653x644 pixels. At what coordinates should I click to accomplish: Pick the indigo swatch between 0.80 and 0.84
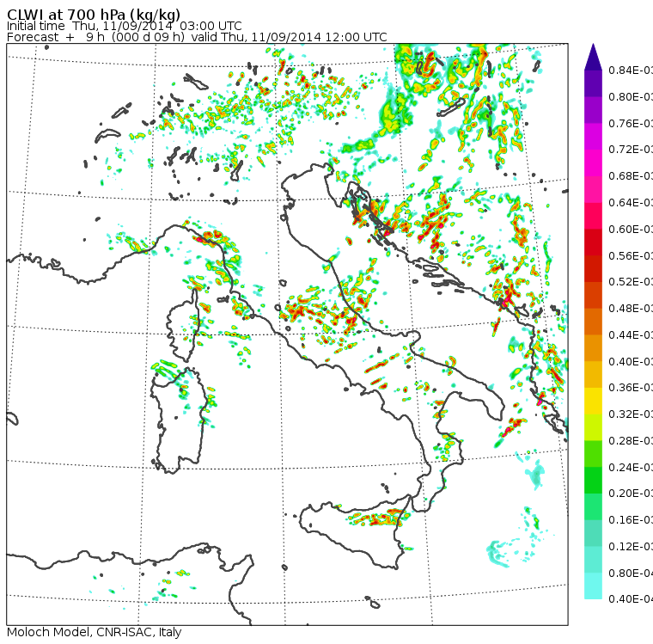[593, 83]
